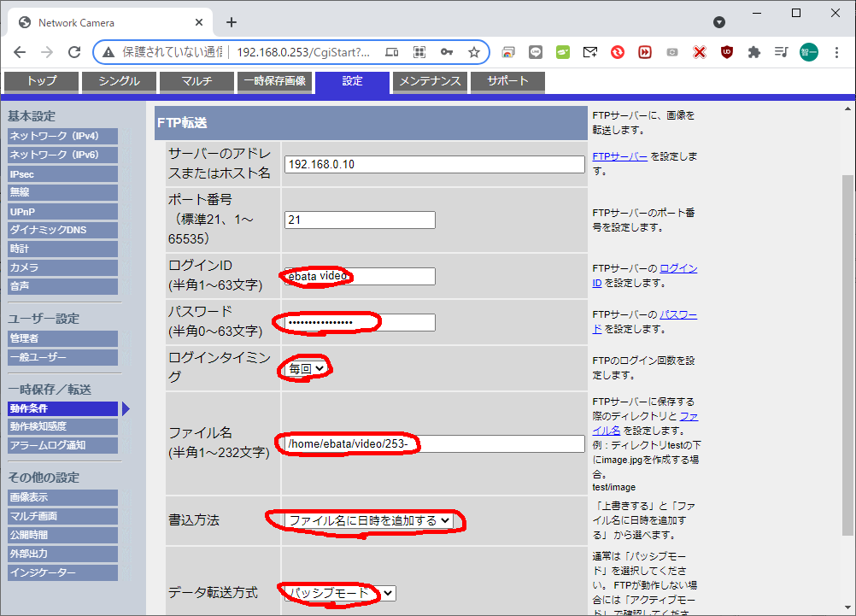Click the page vertical scrollbar
The width and height of the screenshot is (856, 616).
click(x=847, y=342)
